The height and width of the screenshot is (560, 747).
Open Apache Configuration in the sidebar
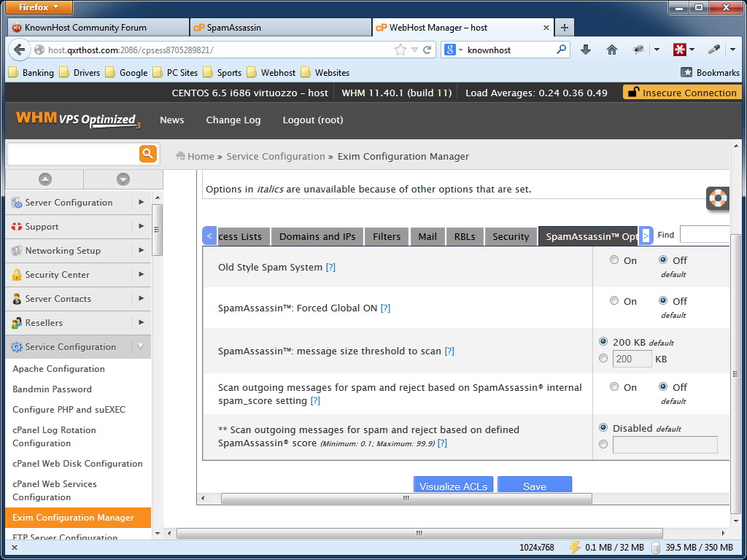tap(58, 369)
